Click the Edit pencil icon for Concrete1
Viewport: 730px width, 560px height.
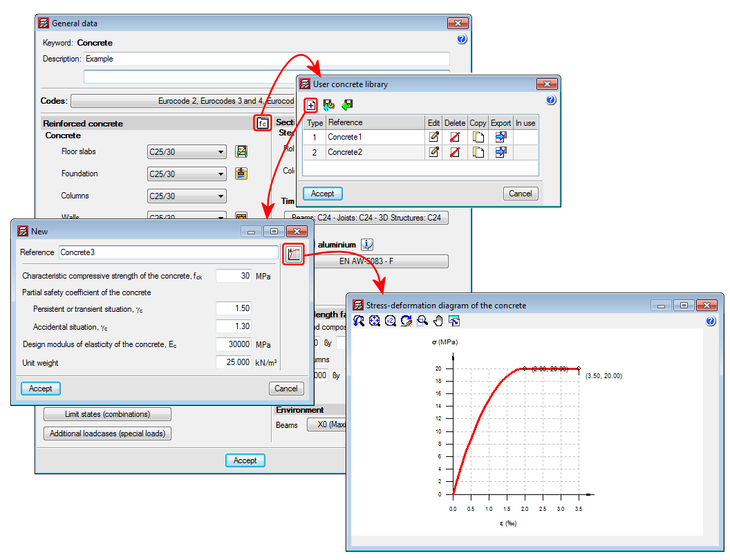(x=433, y=137)
